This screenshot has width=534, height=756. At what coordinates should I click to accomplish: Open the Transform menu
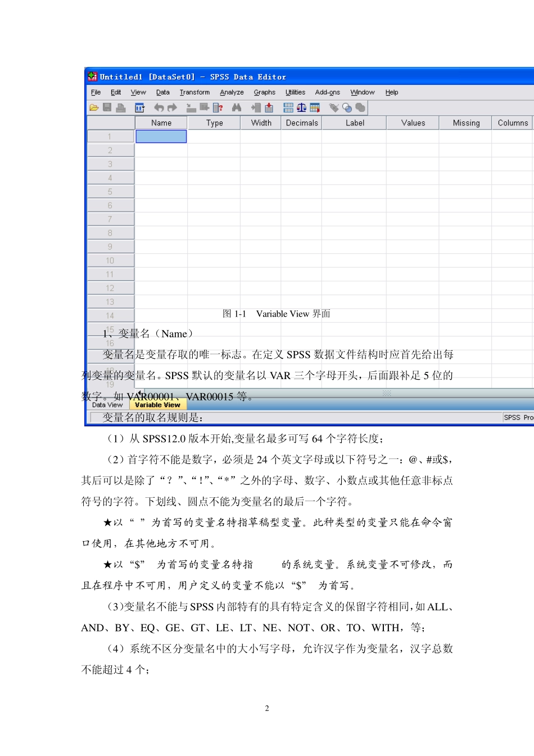coord(194,92)
